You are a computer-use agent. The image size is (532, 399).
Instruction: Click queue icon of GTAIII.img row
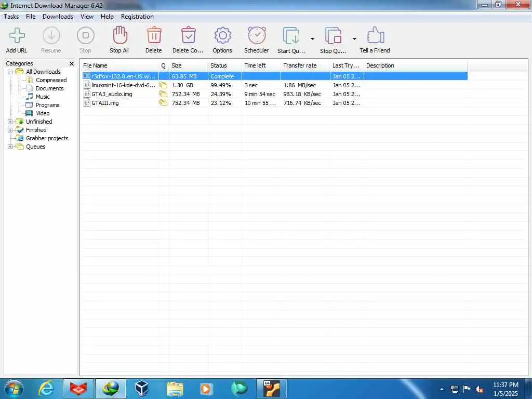pos(163,103)
